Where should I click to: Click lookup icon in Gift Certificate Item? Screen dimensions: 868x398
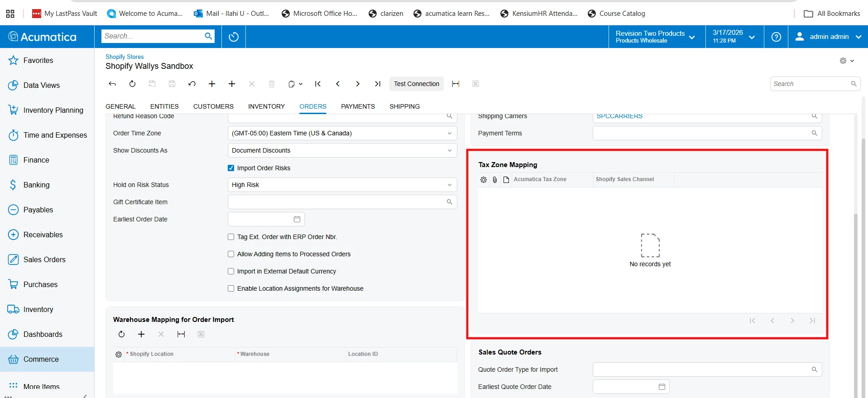coord(450,202)
